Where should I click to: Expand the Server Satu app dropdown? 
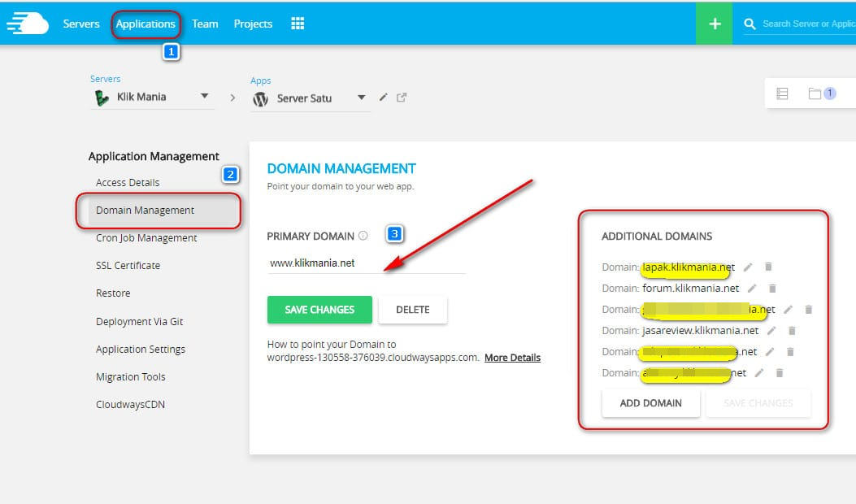pyautogui.click(x=361, y=98)
